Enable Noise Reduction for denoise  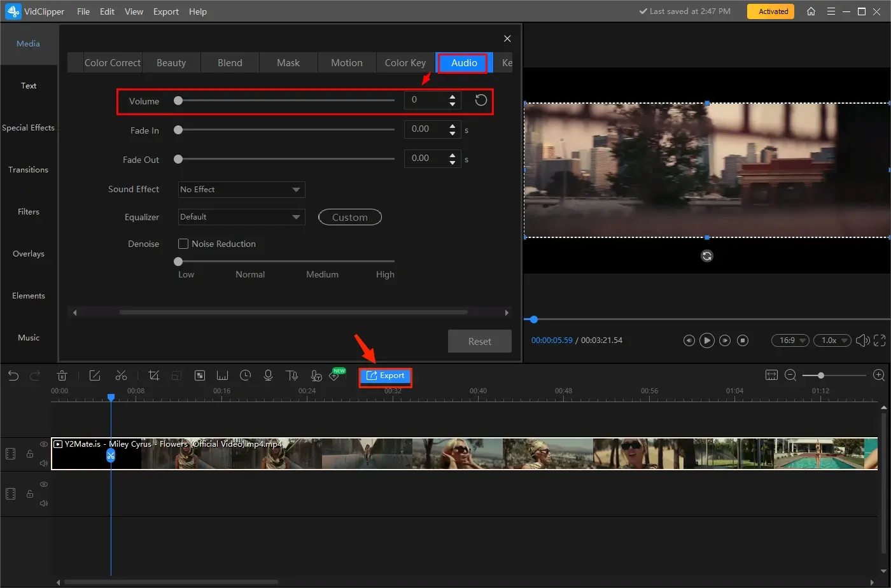(x=183, y=244)
